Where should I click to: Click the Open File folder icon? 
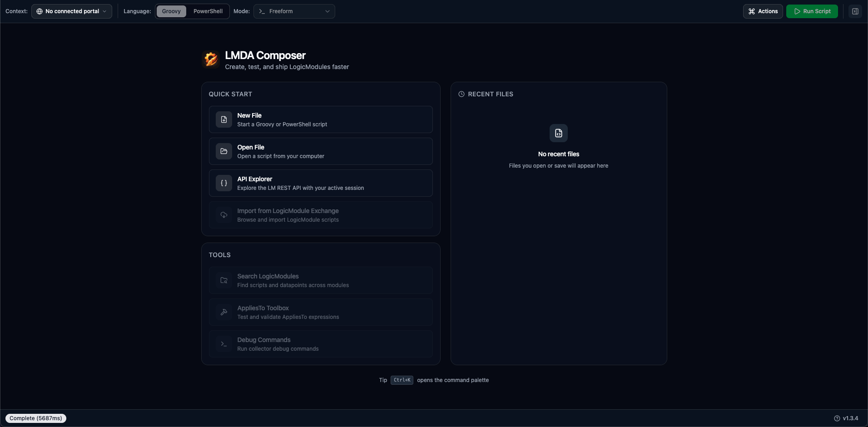tap(223, 151)
